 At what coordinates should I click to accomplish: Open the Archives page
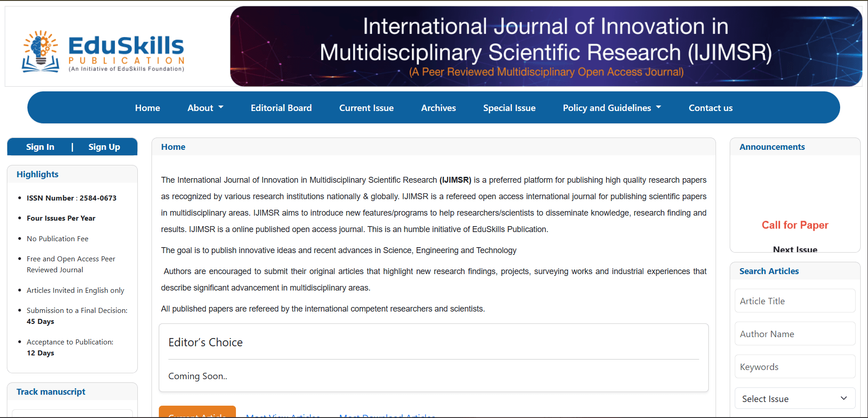[x=439, y=108]
